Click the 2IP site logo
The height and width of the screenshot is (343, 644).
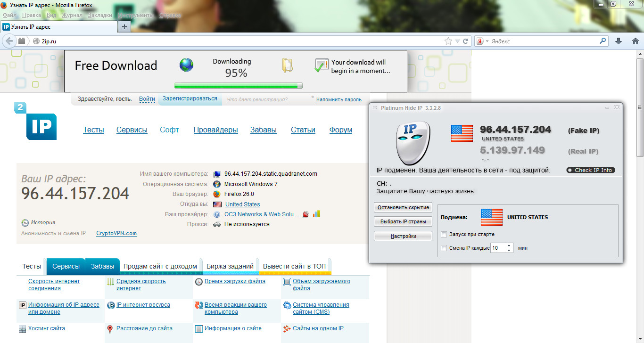point(35,121)
